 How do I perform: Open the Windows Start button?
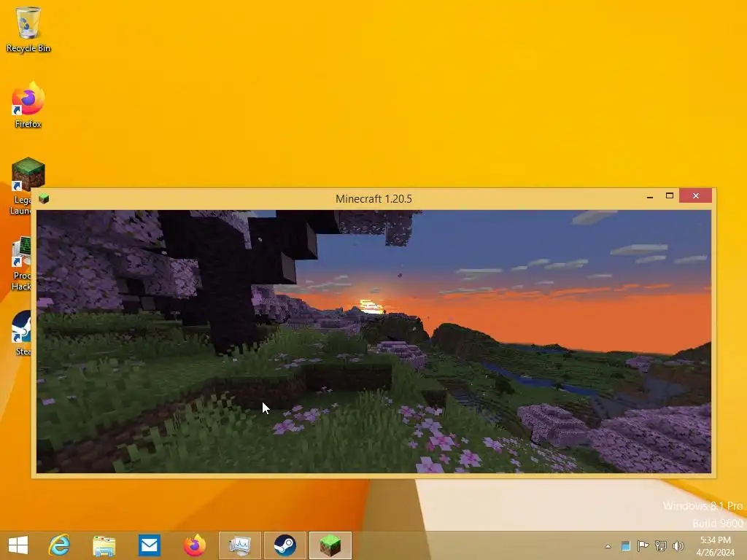tap(18, 545)
